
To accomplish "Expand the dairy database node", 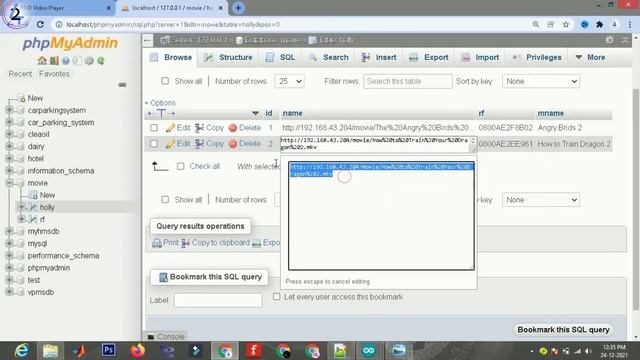I will point(9,146).
